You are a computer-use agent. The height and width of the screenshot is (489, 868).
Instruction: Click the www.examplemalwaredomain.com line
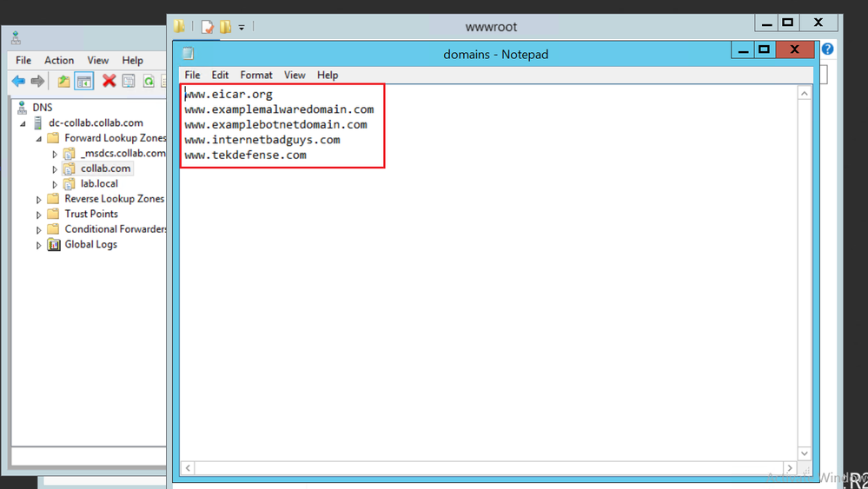[279, 109]
